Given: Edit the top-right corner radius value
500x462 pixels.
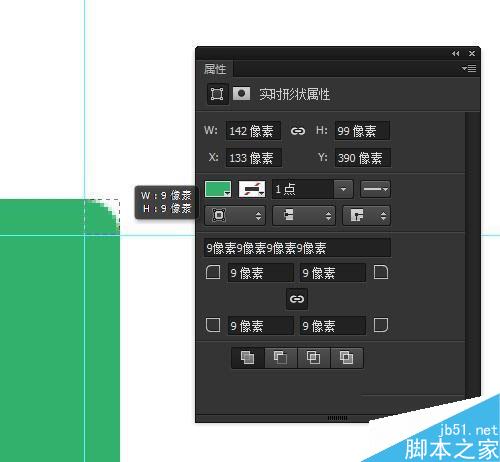Looking at the screenshot, I should [x=333, y=273].
